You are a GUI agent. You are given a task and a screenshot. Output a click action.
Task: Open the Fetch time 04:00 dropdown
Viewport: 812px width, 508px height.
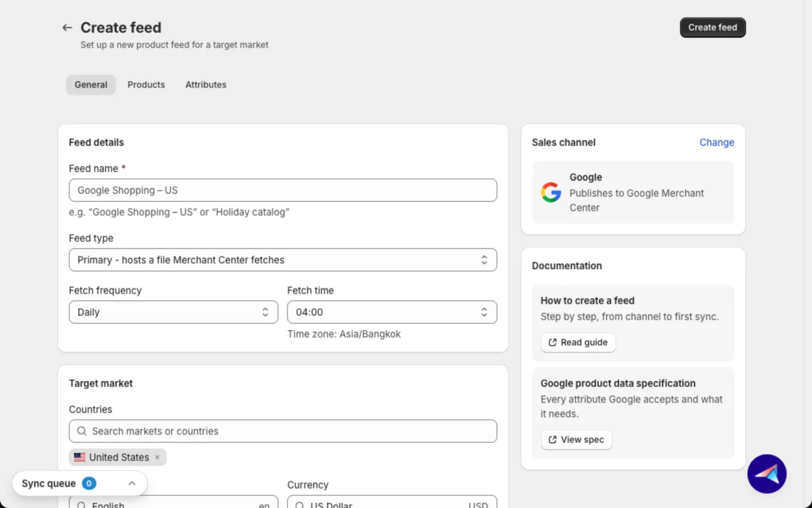click(392, 312)
